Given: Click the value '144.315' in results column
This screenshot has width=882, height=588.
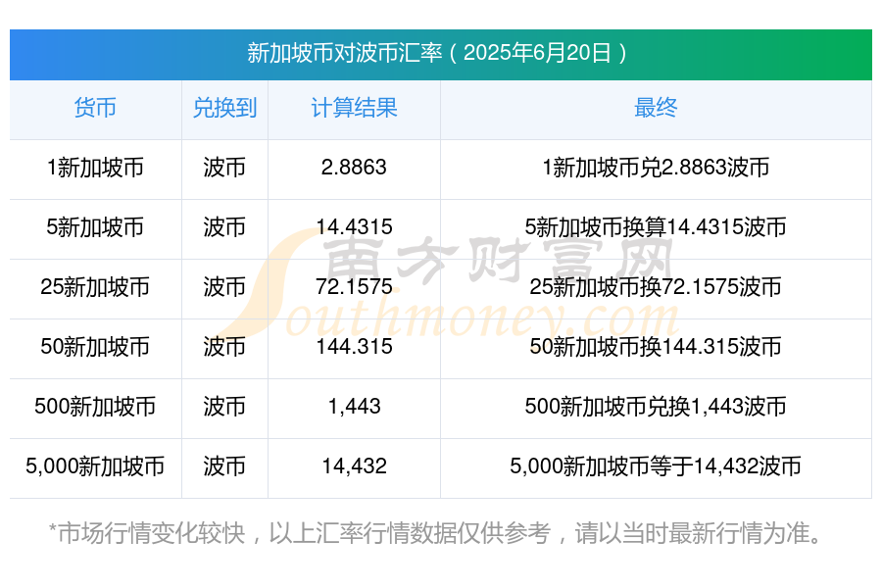Looking at the screenshot, I should click(354, 347).
